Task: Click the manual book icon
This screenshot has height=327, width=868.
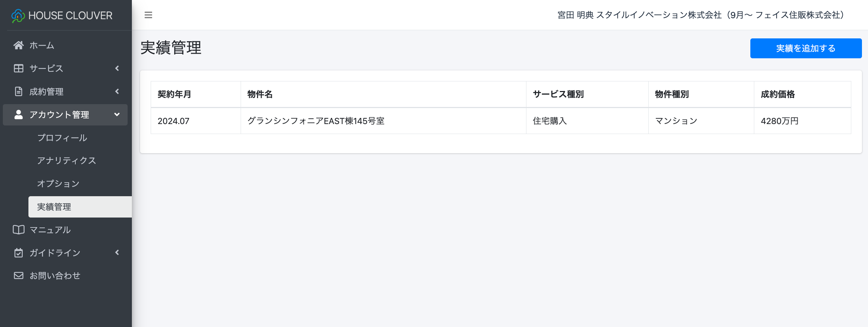Action: coord(18,230)
